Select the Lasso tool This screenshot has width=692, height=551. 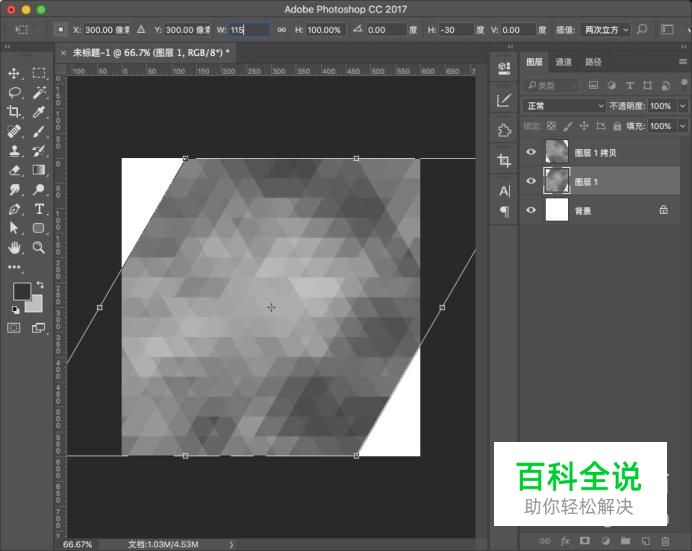pos(14,93)
